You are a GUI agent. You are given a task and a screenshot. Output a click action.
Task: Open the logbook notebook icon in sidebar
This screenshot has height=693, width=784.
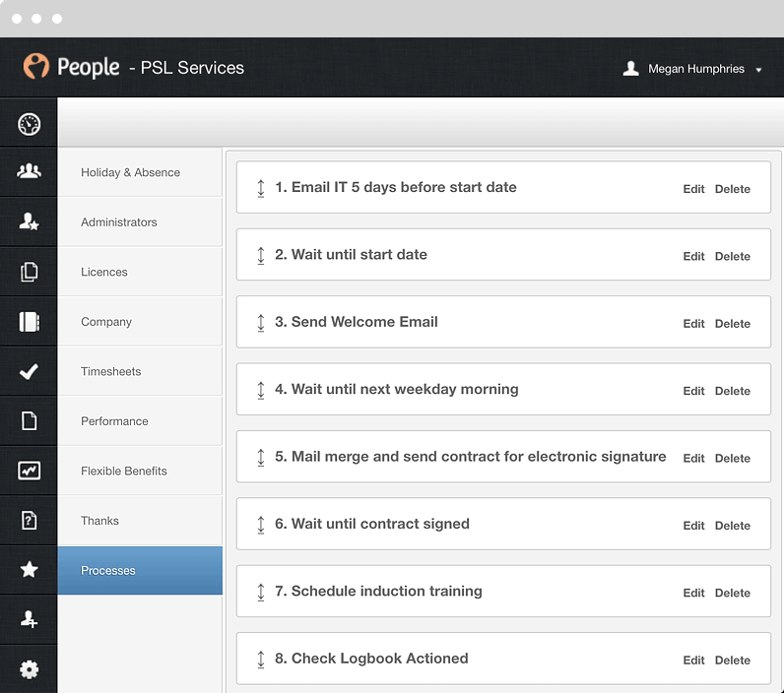pos(29,321)
